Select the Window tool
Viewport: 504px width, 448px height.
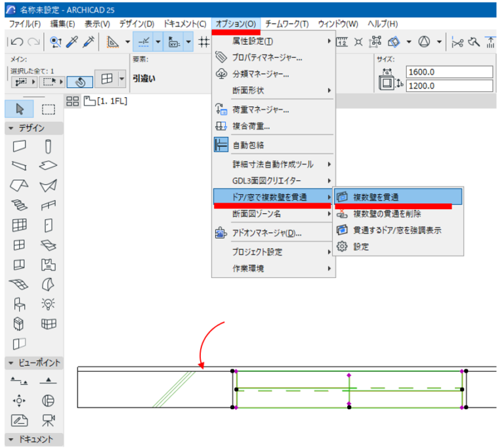click(19, 245)
